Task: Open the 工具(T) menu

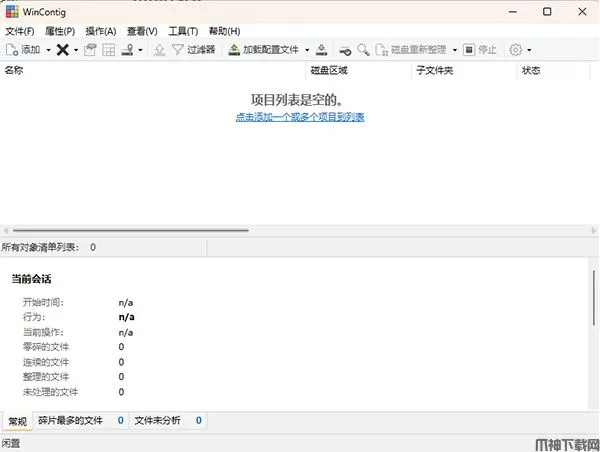Action: (x=183, y=31)
